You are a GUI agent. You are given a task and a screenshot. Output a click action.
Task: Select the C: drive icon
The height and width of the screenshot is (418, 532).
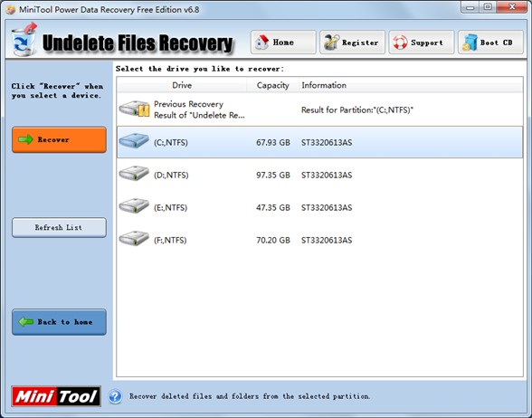tap(134, 140)
